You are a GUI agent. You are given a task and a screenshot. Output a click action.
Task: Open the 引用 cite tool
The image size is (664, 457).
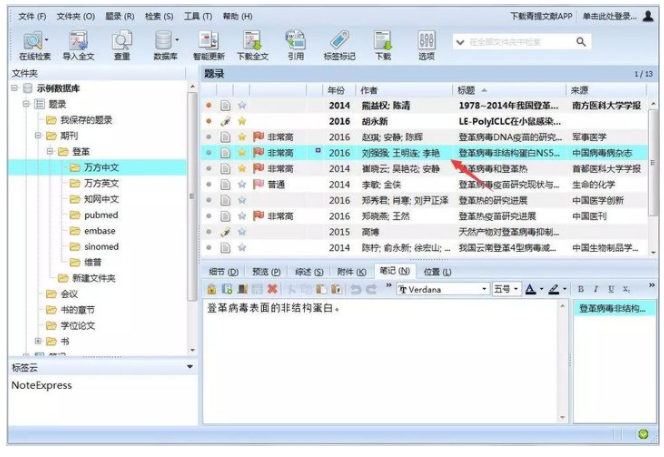296,45
